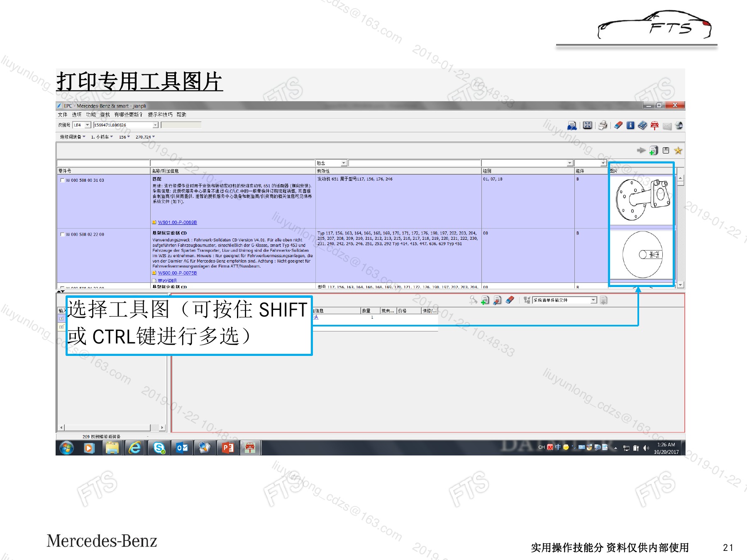
Task: Click the transfer icon left of the 采购清单传输文件 dropdown
Action: (x=527, y=300)
